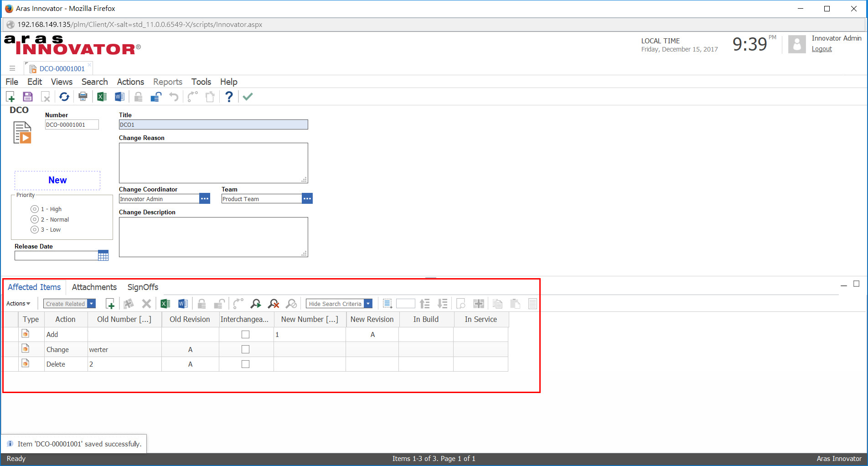This screenshot has width=868, height=466.
Task: Click the New lifecycle state label
Action: (57, 181)
